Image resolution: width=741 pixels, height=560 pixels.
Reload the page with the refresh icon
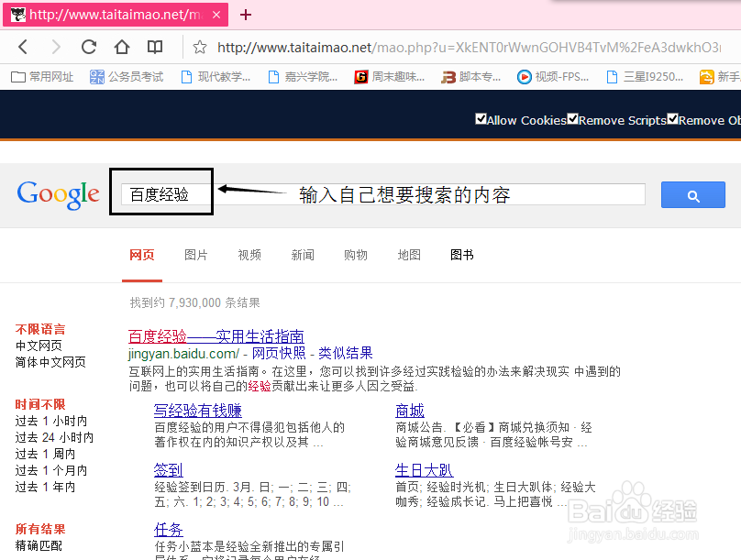click(89, 47)
